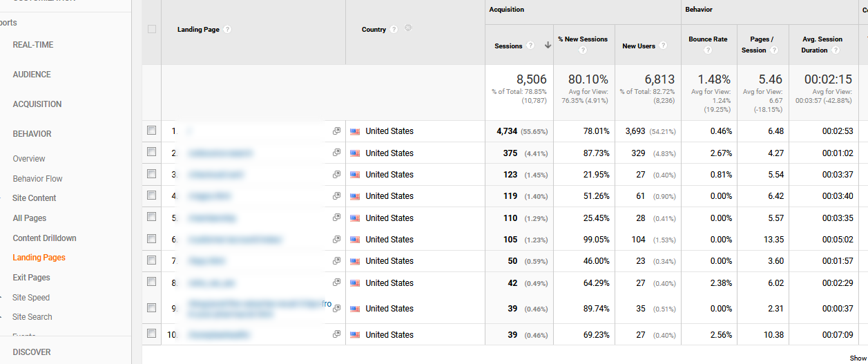Image resolution: width=868 pixels, height=364 pixels.
Task: Open external link icon for row 10
Action: (336, 334)
